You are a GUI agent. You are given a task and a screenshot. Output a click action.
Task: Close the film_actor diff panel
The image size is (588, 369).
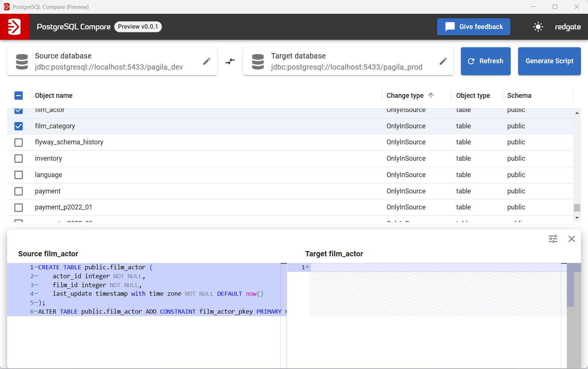pyautogui.click(x=571, y=239)
